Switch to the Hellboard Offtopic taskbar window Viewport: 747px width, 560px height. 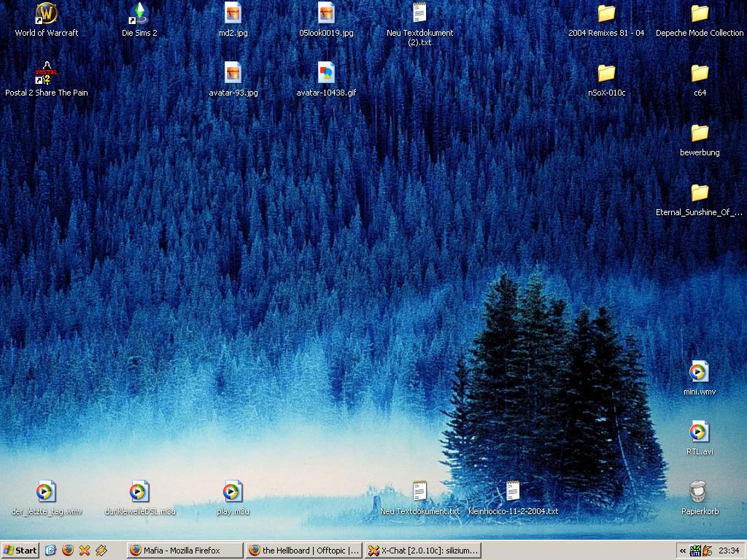(x=303, y=551)
